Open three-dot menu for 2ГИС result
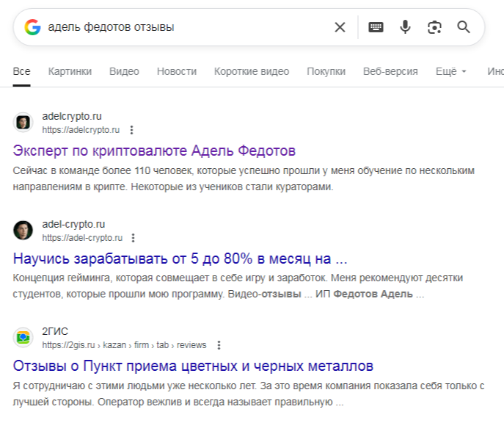504x423 pixels. [219, 345]
